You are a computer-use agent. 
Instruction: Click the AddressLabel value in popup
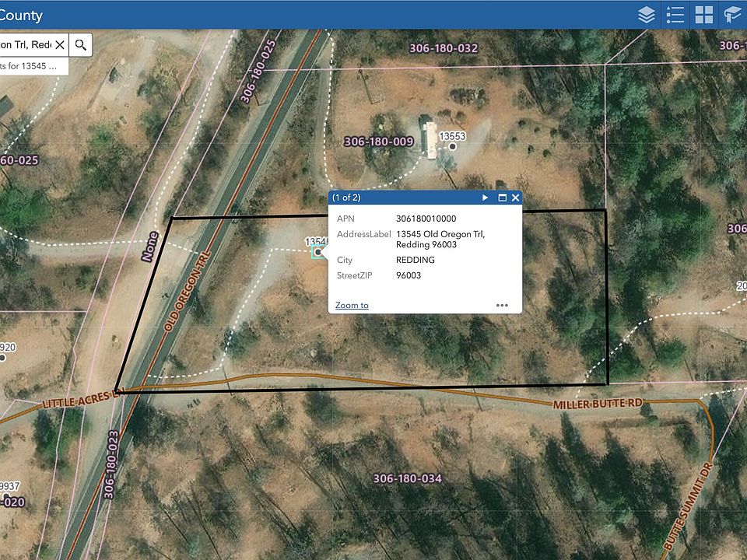pos(440,239)
